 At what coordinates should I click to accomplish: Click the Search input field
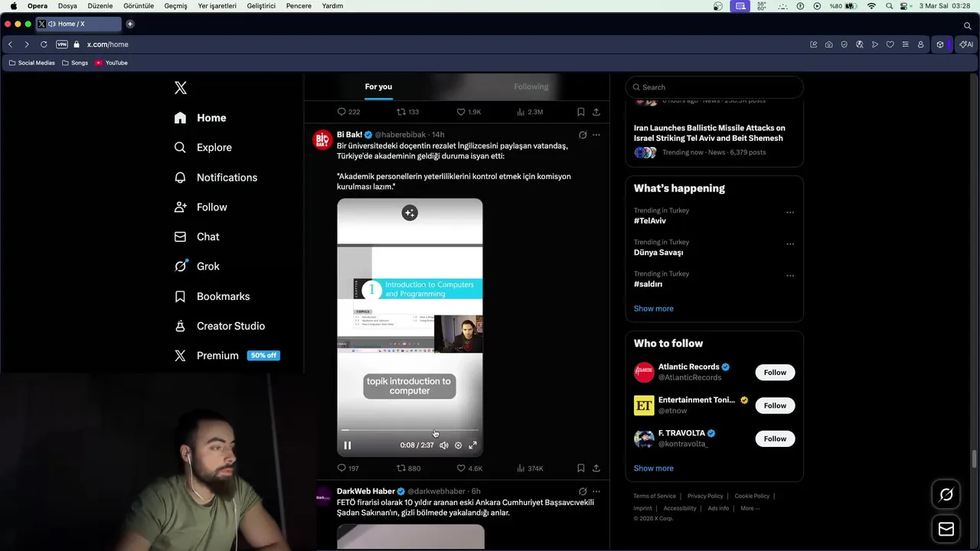pos(714,87)
